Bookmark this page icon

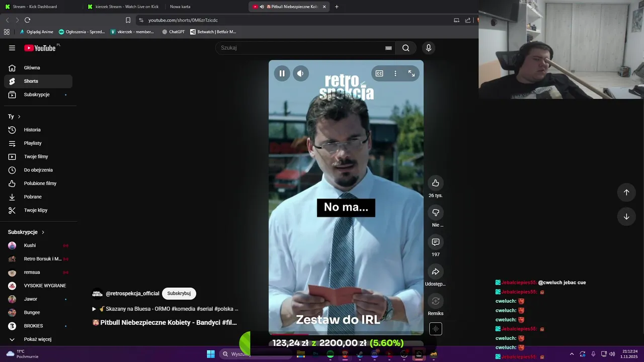[128, 20]
